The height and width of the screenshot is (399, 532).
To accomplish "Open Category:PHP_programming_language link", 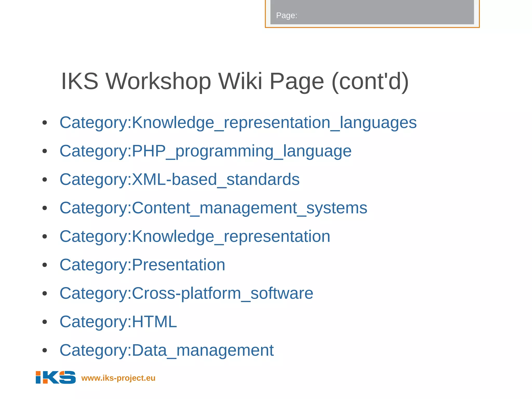I will click(205, 151).
